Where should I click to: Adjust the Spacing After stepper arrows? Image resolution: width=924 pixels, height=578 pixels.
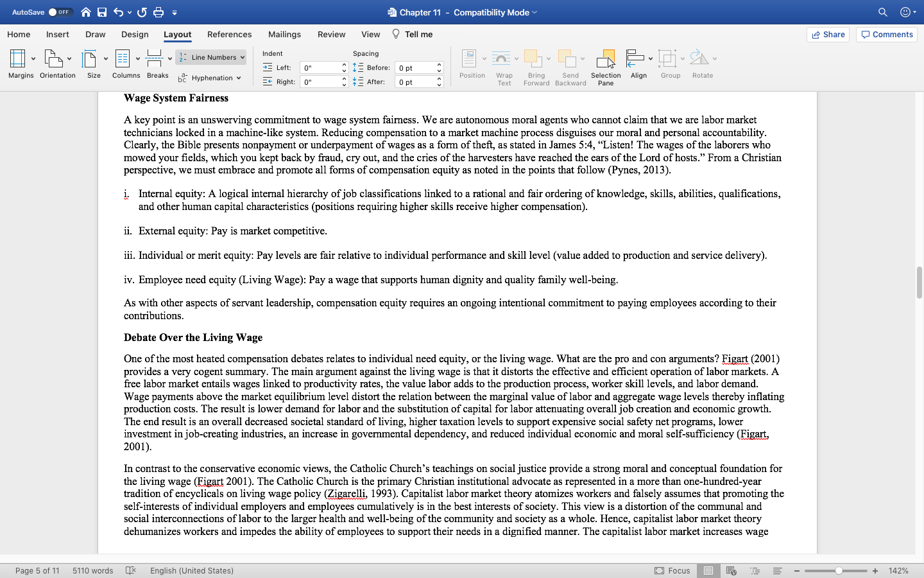[x=440, y=82]
